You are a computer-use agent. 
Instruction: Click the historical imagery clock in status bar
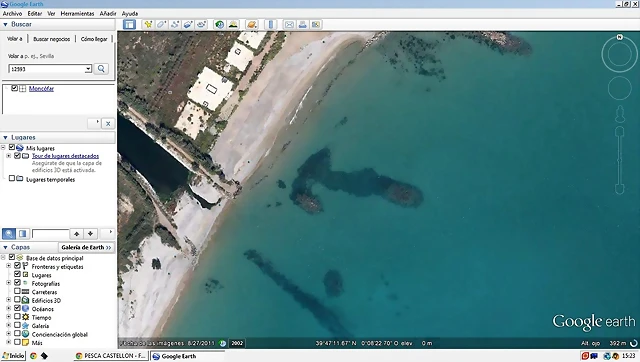pos(222,343)
